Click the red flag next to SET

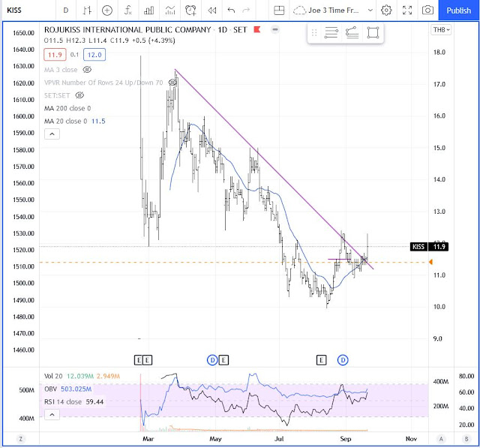tap(257, 30)
